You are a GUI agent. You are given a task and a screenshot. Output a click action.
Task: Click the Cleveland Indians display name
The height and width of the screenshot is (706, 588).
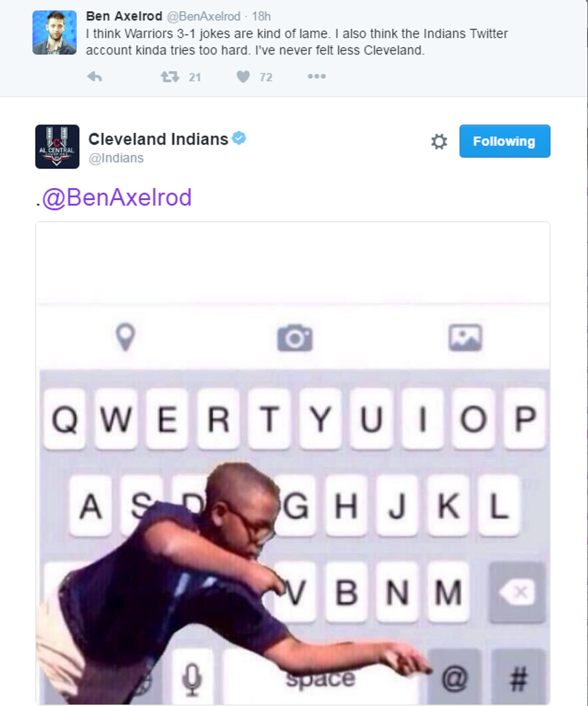[158, 139]
